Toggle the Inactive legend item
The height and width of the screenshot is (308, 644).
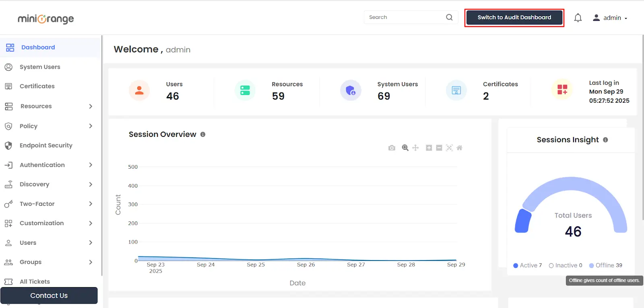pos(565,265)
